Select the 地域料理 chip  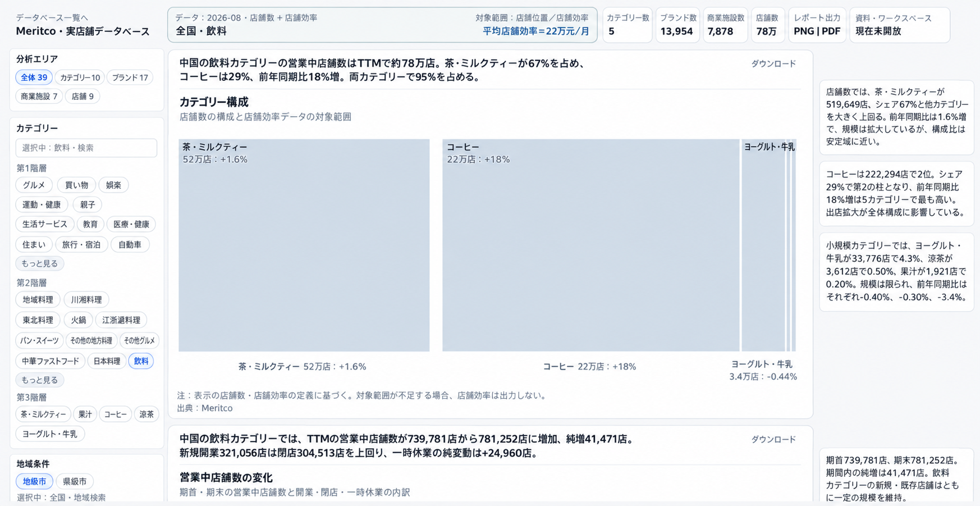tap(38, 299)
